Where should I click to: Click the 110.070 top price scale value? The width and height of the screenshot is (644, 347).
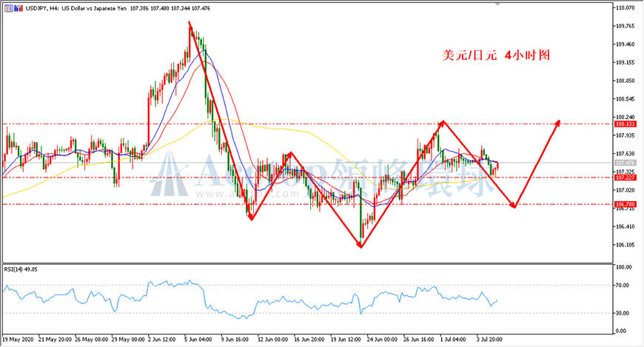[625, 8]
